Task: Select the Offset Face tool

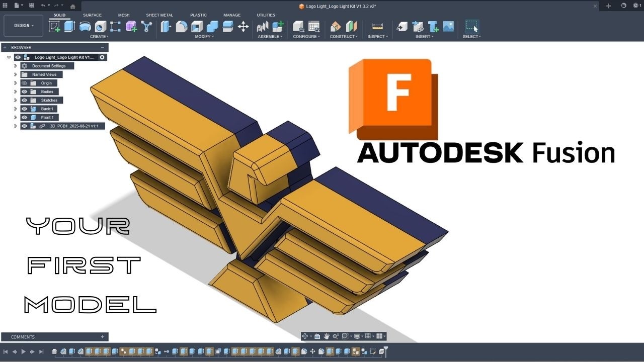Action: 227,26
